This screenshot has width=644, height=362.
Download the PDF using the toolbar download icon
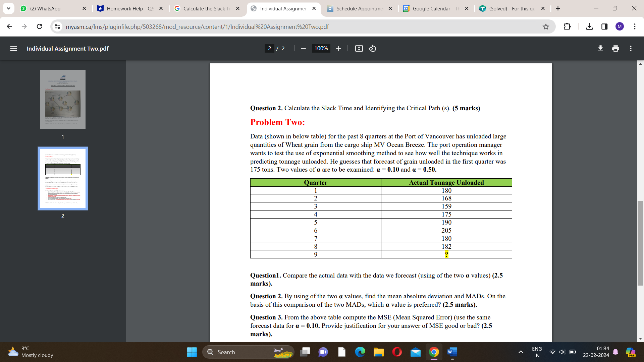tap(600, 48)
